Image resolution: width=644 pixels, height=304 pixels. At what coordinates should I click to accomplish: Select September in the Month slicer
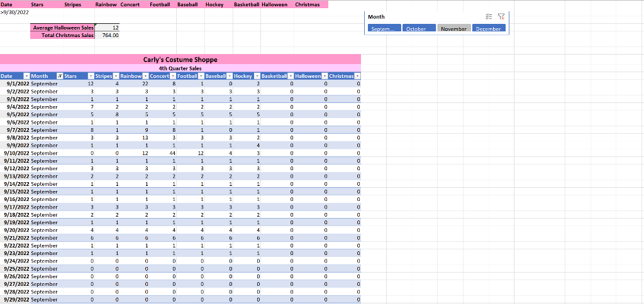pos(384,29)
